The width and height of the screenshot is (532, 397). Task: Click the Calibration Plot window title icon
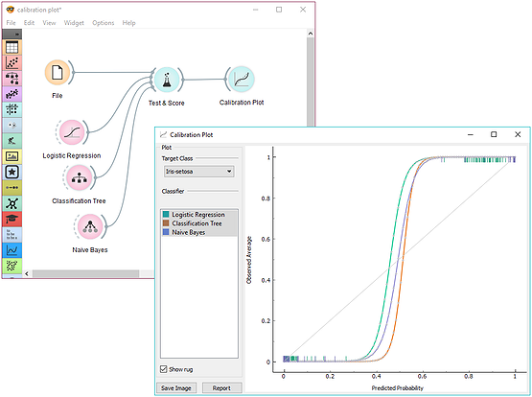click(164, 134)
